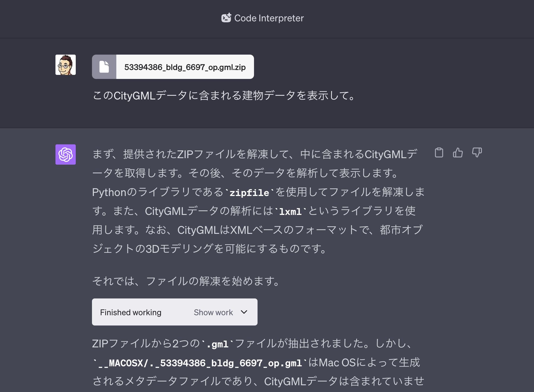The image size is (534, 392).
Task: Click the ChatGPT assistant avatar
Action: click(65, 155)
